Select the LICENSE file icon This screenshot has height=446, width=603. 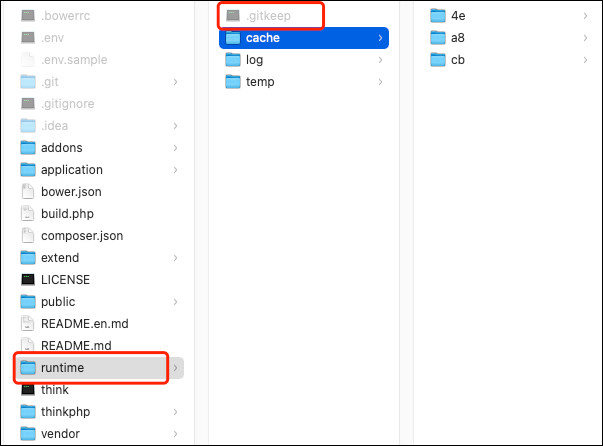tap(28, 280)
